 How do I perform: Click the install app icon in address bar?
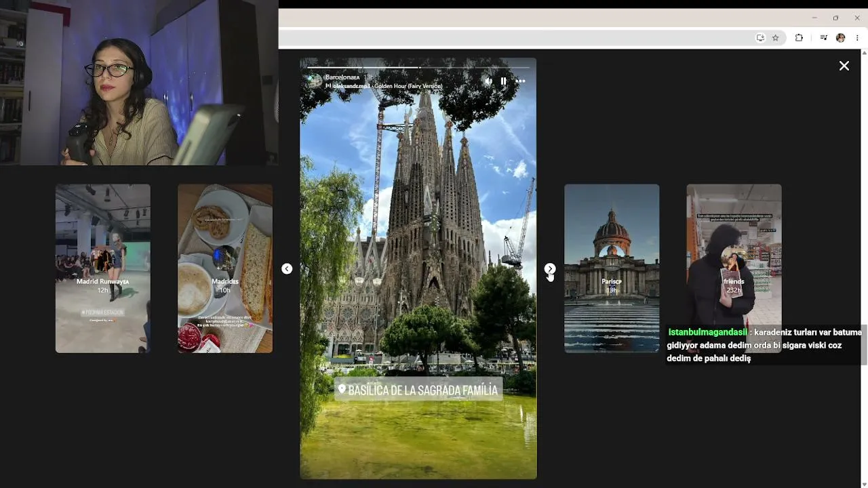click(x=760, y=38)
